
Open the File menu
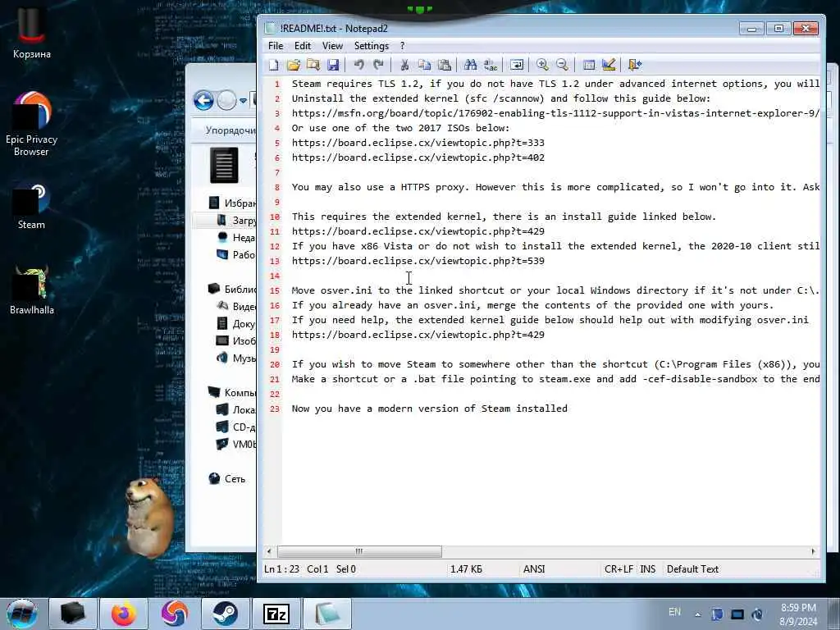(276, 46)
